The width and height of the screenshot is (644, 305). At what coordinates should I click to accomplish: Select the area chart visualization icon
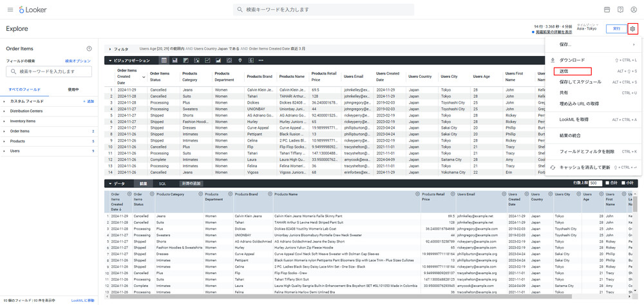218,60
